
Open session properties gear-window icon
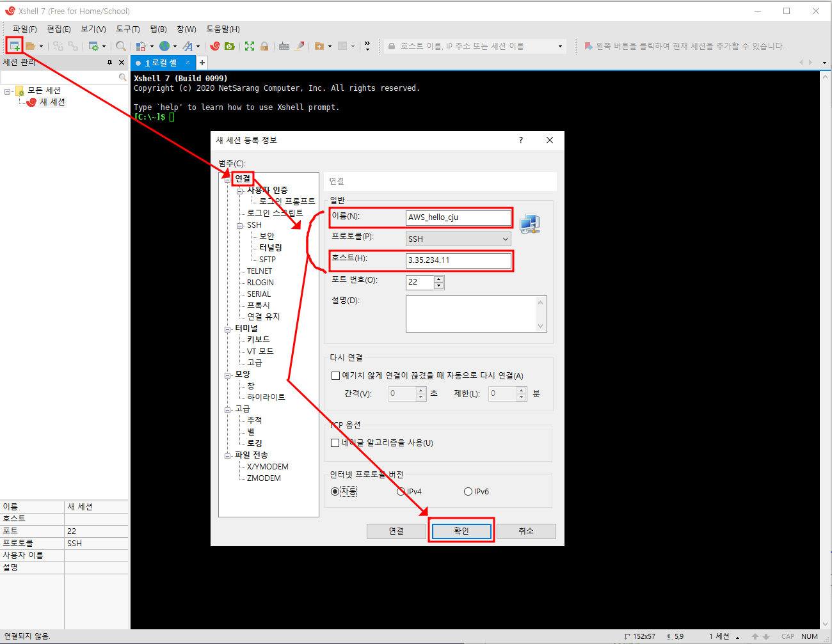coord(93,46)
